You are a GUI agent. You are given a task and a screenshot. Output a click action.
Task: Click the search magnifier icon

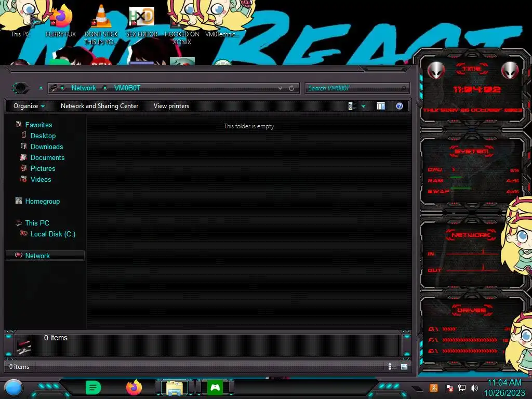click(x=403, y=88)
